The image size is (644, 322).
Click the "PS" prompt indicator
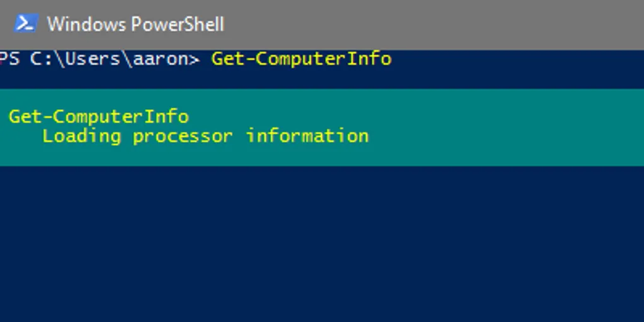click(x=9, y=59)
